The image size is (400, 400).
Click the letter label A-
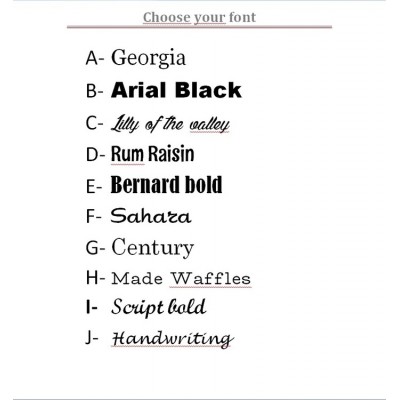[x=95, y=58]
